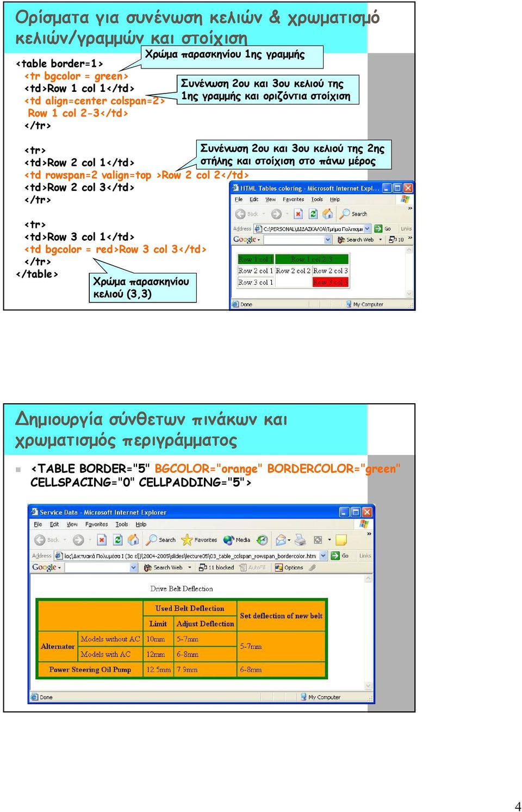Open Search in HTML Tables coloring window toolbar
The image size is (522, 812).
click(x=353, y=214)
